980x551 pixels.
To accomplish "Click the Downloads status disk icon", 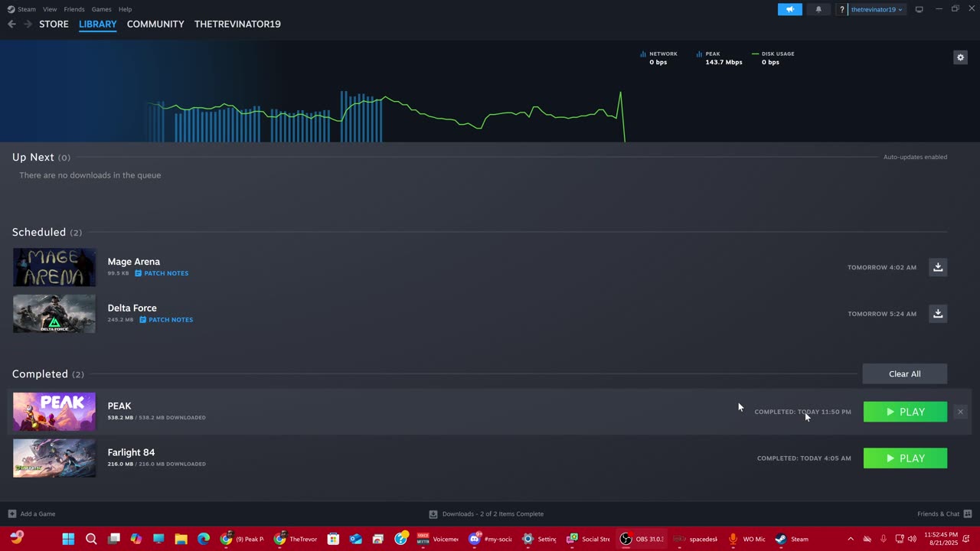I will click(x=433, y=514).
